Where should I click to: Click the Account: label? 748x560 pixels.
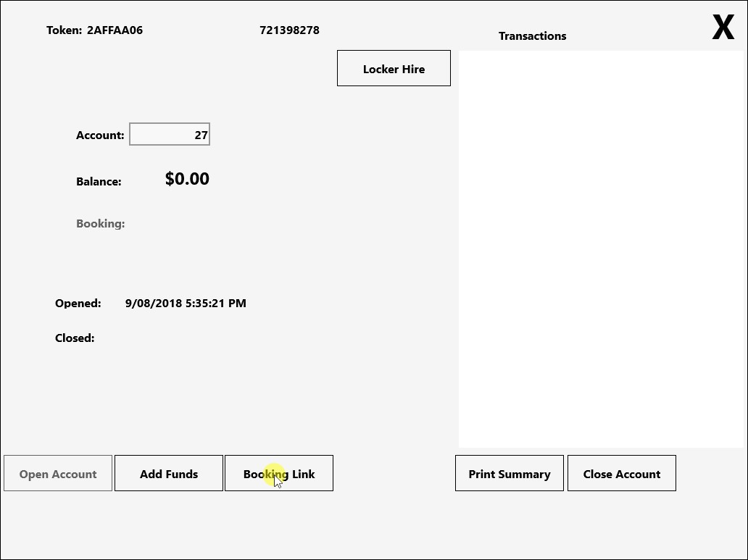tap(100, 135)
